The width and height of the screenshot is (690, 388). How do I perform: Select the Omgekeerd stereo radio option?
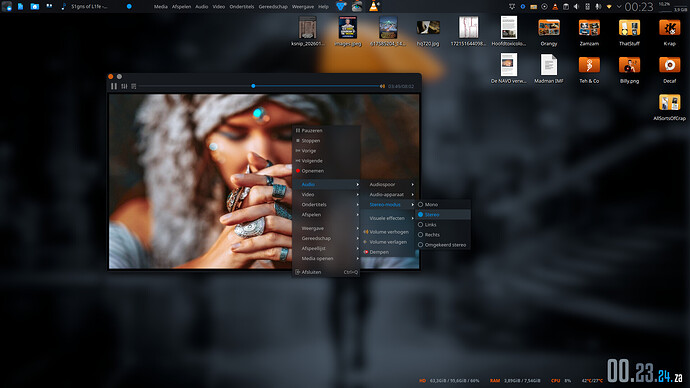(443, 245)
